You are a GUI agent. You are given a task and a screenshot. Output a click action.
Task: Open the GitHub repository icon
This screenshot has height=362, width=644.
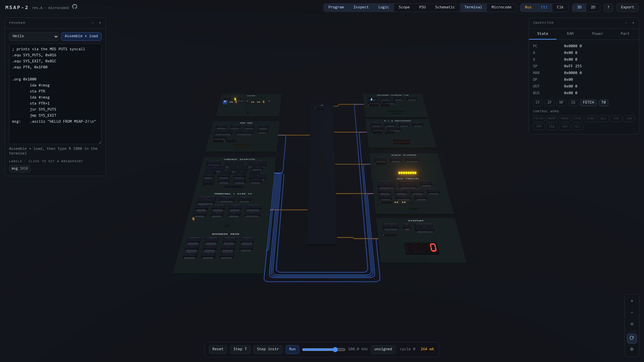[74, 7]
